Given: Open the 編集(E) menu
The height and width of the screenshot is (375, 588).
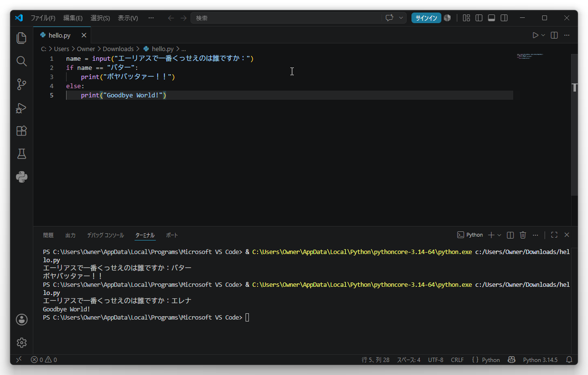Looking at the screenshot, I should coord(73,18).
